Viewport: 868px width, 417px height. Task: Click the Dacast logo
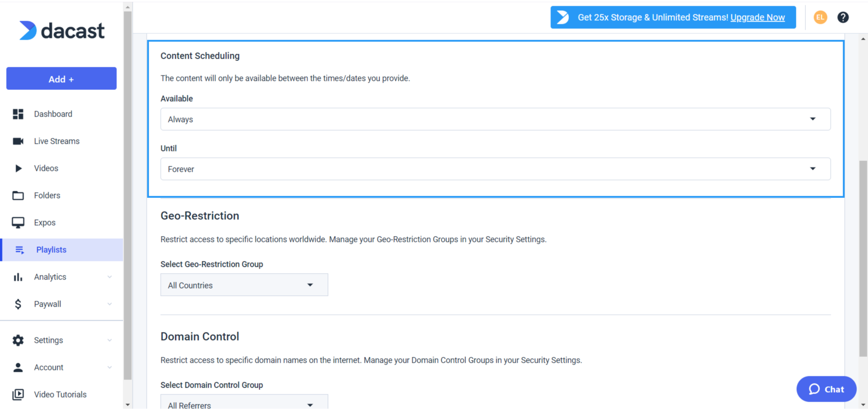[61, 30]
